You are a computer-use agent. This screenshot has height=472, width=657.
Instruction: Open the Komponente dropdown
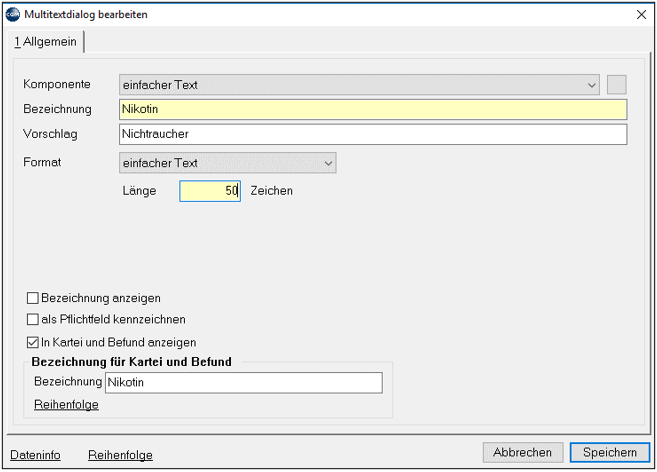[x=359, y=85]
